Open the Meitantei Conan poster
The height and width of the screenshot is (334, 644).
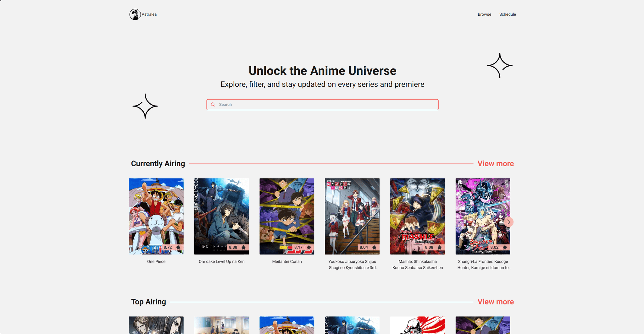287,216
